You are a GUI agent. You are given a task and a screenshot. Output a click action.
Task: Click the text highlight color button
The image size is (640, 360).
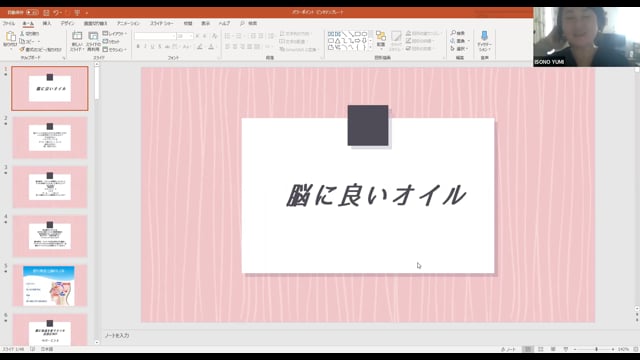[x=200, y=47]
